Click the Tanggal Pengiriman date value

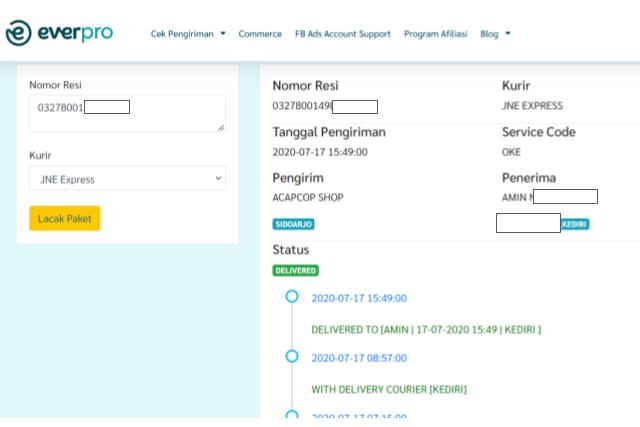[320, 152]
